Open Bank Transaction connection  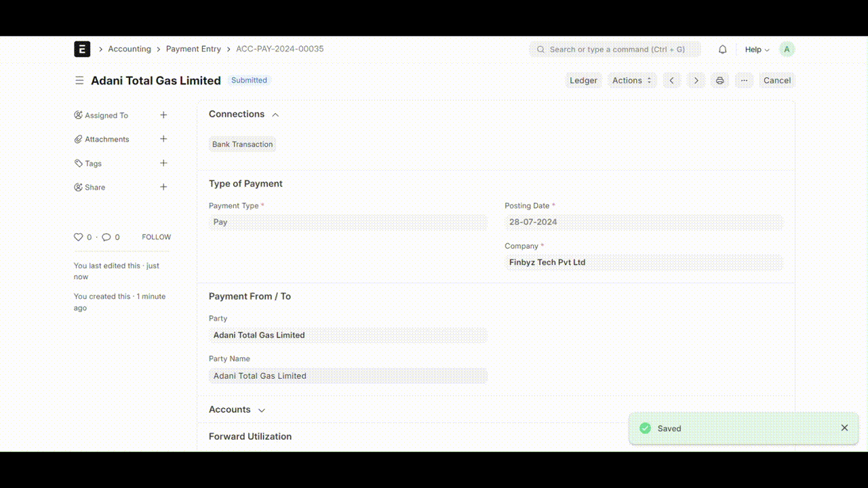(x=243, y=144)
